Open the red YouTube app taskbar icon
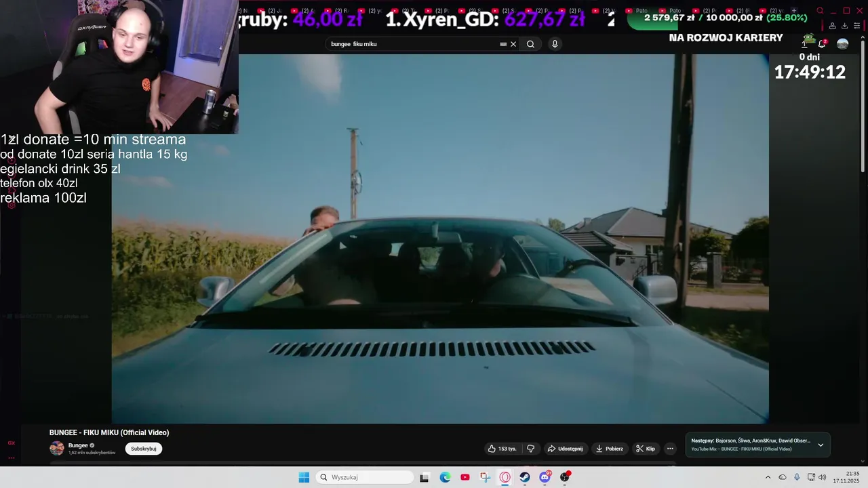The height and width of the screenshot is (488, 868). tap(465, 477)
